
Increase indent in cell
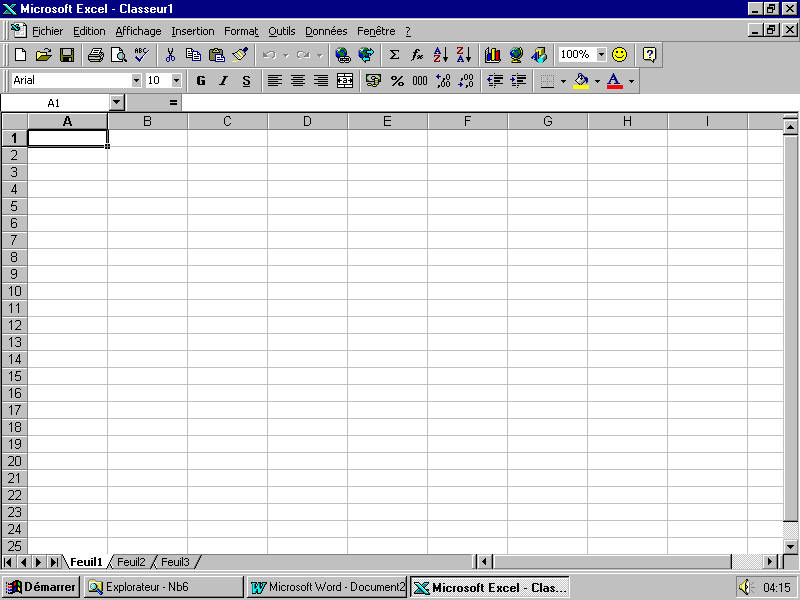[518, 81]
